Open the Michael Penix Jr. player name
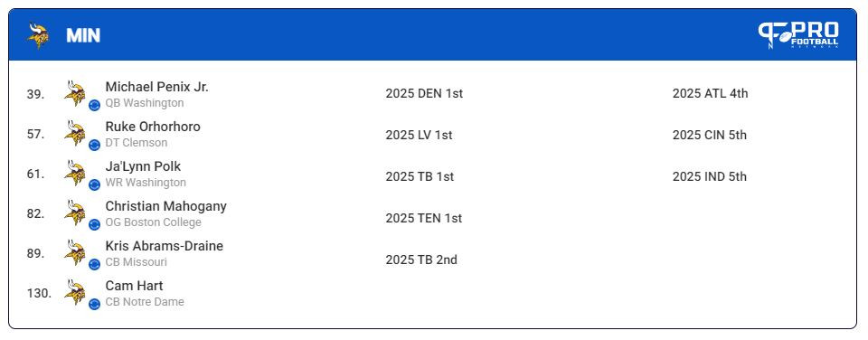The width and height of the screenshot is (868, 340). point(156,87)
